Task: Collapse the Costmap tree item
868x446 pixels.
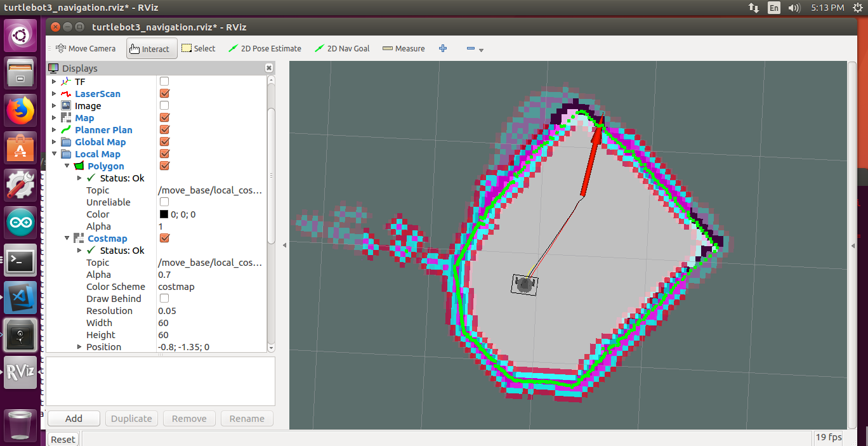Action: click(x=67, y=239)
